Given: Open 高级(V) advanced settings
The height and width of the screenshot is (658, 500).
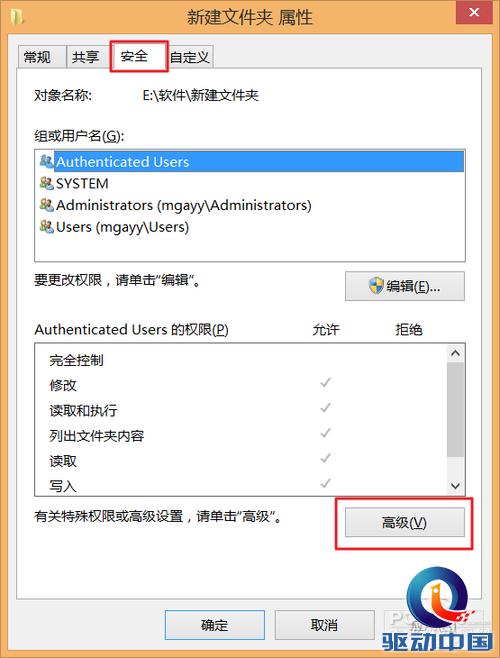Looking at the screenshot, I should (405, 522).
